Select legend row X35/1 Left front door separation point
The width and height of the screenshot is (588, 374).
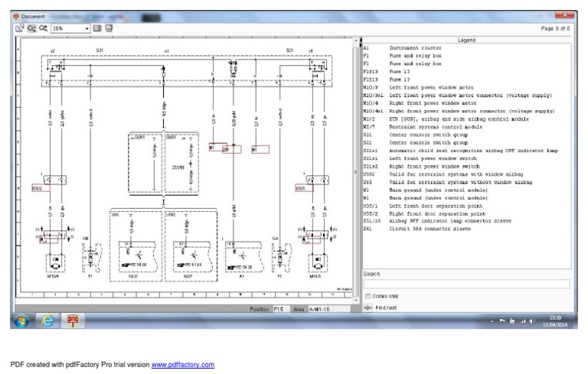pyautogui.click(x=466, y=206)
